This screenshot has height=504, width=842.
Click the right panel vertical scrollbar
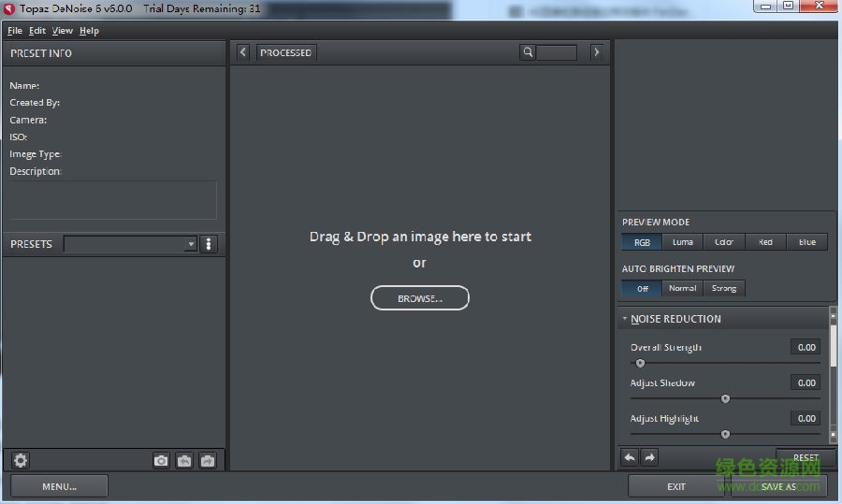point(833,376)
